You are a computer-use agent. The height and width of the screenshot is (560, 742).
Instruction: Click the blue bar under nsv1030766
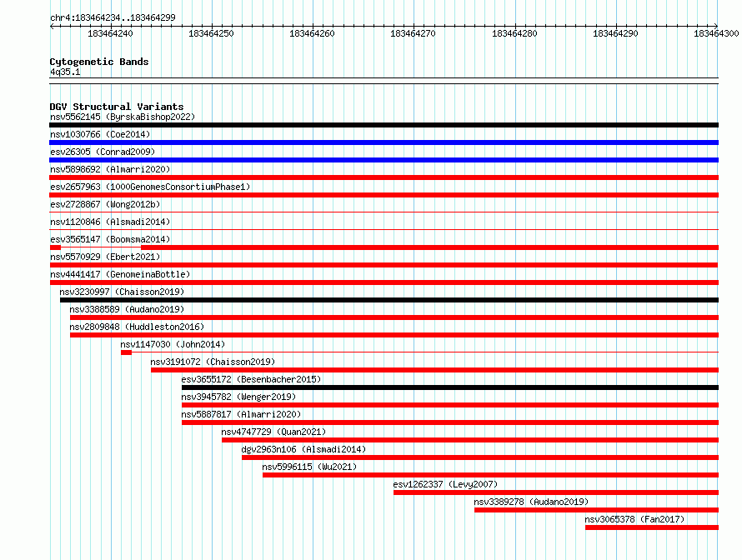(384, 142)
